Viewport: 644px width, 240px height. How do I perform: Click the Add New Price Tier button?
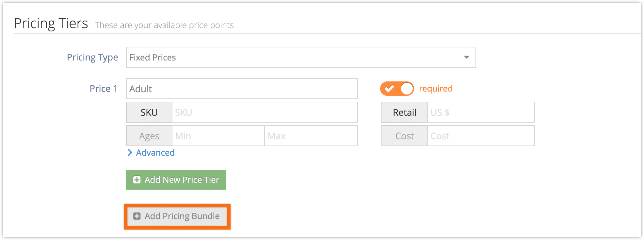coord(176,180)
